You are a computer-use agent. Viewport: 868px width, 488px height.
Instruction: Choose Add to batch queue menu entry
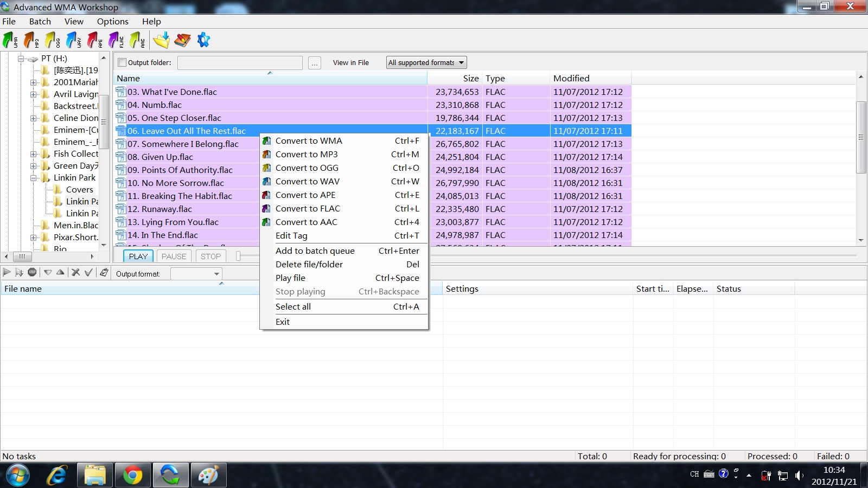click(344, 251)
